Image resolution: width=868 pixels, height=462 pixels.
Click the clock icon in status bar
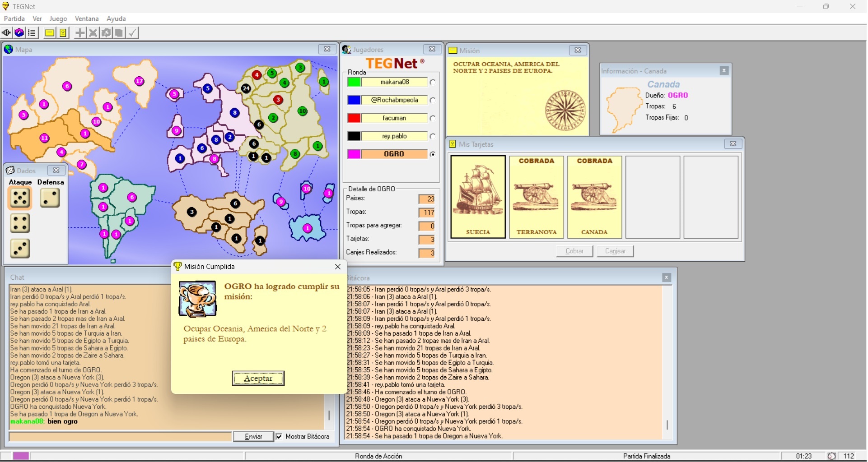pyautogui.click(x=831, y=457)
